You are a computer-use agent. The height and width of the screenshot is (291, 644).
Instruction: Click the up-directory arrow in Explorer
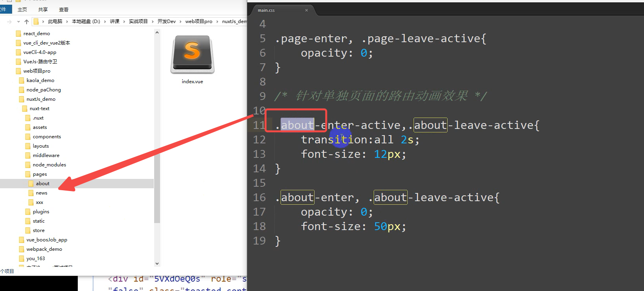click(x=27, y=21)
